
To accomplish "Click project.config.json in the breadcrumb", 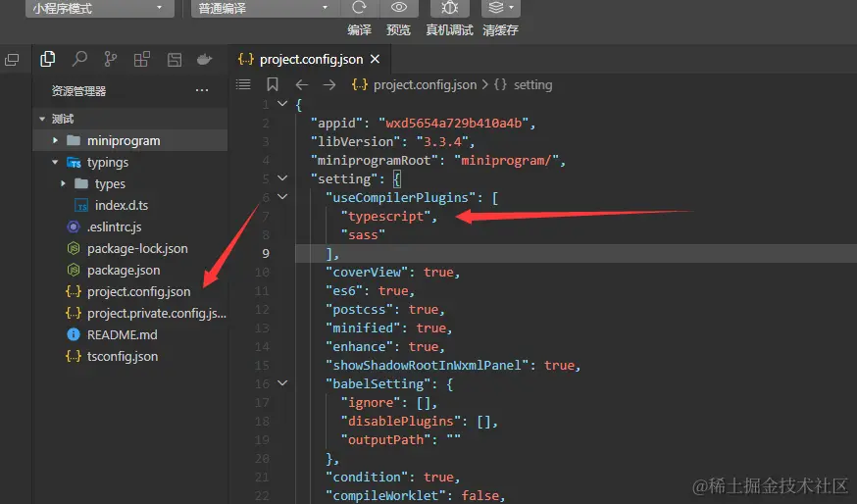I will pyautogui.click(x=425, y=84).
